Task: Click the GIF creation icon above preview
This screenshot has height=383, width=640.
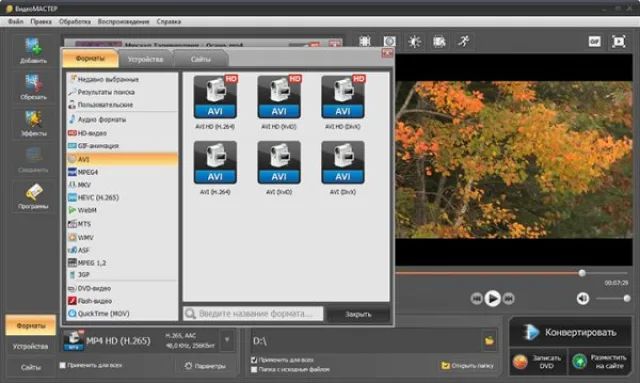Action: [594, 41]
